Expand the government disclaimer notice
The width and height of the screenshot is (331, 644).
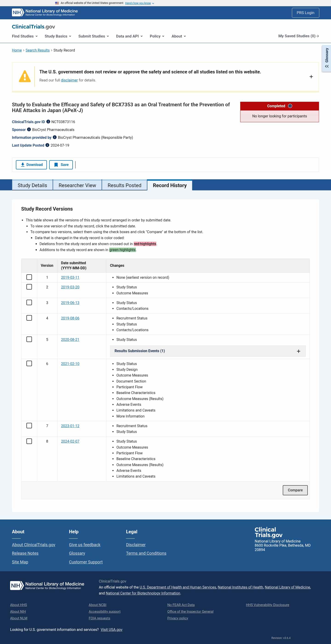(311, 77)
